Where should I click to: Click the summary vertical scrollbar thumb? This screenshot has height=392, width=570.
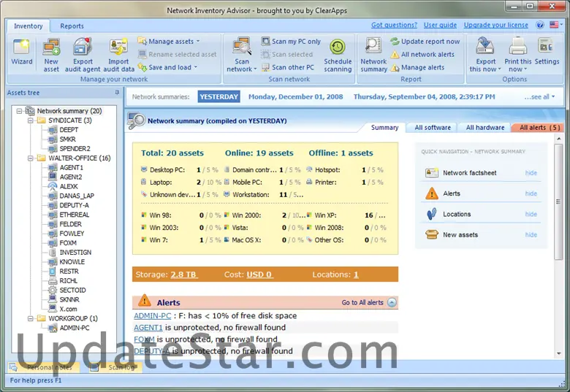pyautogui.click(x=558, y=201)
